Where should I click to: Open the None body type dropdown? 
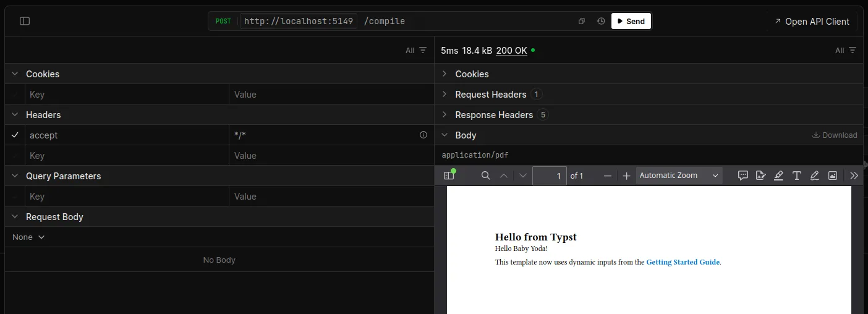(x=28, y=237)
